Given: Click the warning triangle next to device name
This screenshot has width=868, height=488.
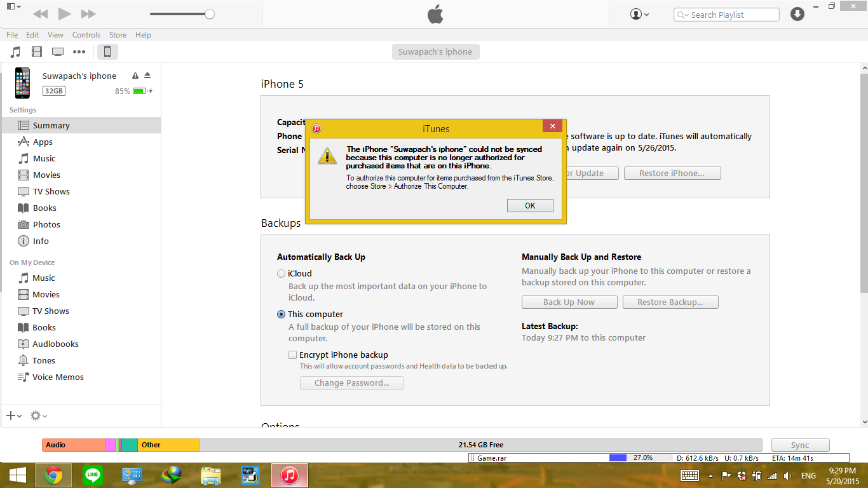Looking at the screenshot, I should pos(135,76).
